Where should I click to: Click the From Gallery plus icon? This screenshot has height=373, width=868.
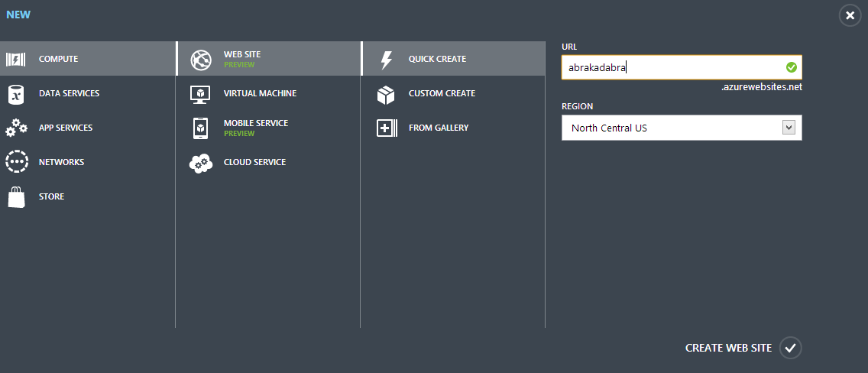[x=387, y=128]
